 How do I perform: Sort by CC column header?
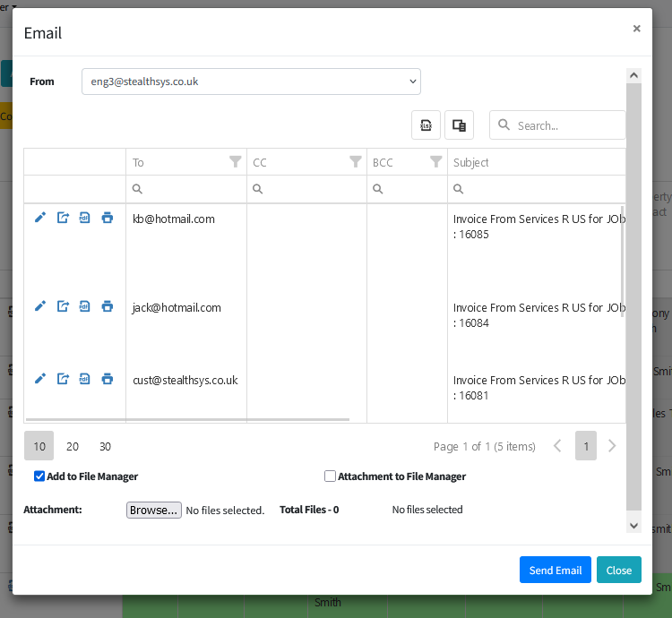[260, 162]
